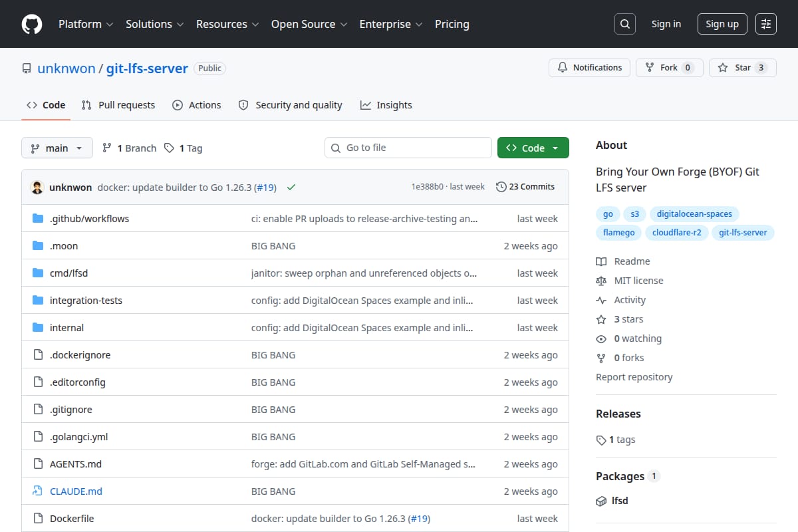Image resolution: width=798 pixels, height=532 pixels.
Task: Click the .github/workflows folder icon
Action: 38,219
